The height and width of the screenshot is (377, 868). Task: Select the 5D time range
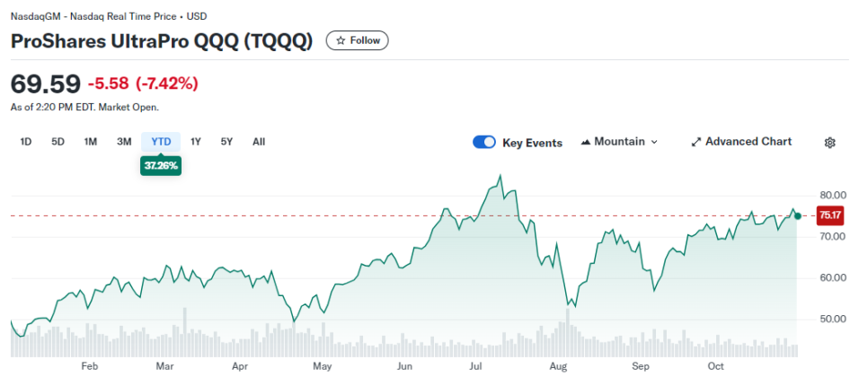tap(58, 142)
